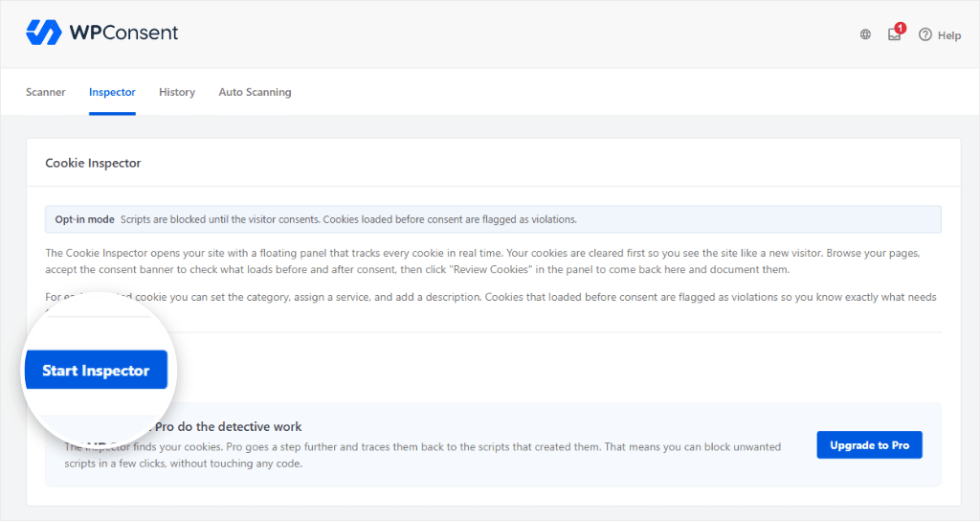The image size is (980, 521).
Task: Click the WPConsent wordmark text
Action: pos(123,33)
